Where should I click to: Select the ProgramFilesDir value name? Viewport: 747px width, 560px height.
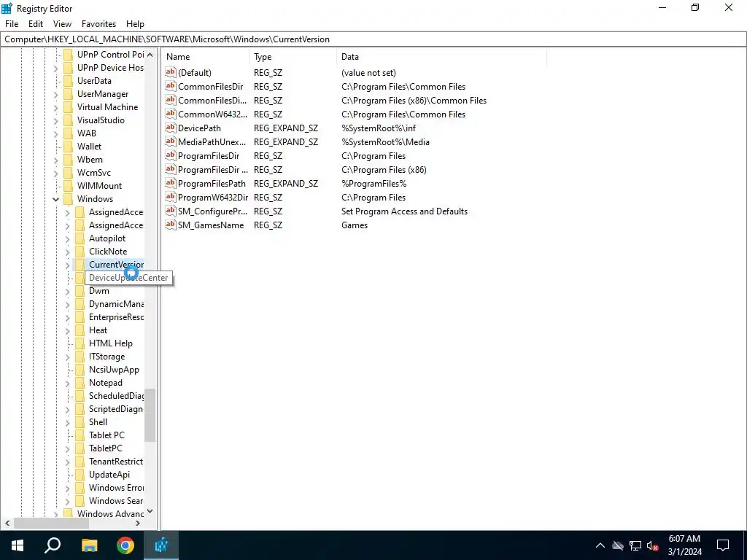(x=209, y=156)
